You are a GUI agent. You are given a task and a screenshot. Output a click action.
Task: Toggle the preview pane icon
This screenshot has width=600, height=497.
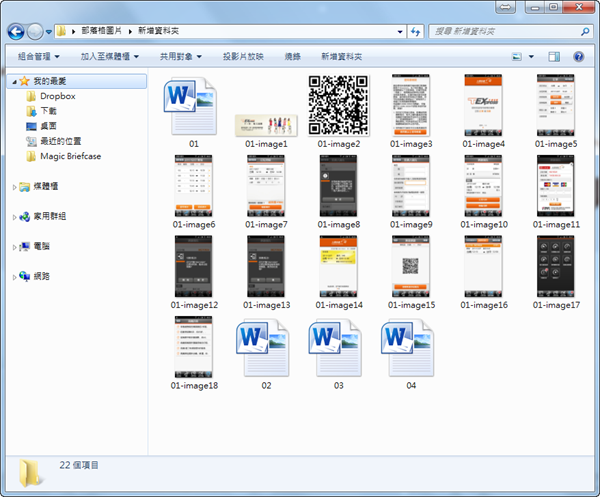[555, 57]
